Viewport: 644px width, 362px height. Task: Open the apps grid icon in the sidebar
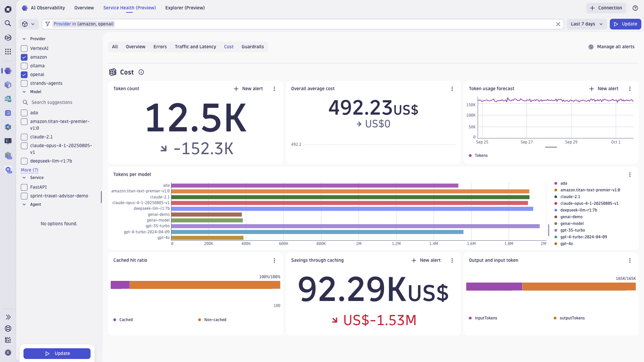pyautogui.click(x=8, y=52)
